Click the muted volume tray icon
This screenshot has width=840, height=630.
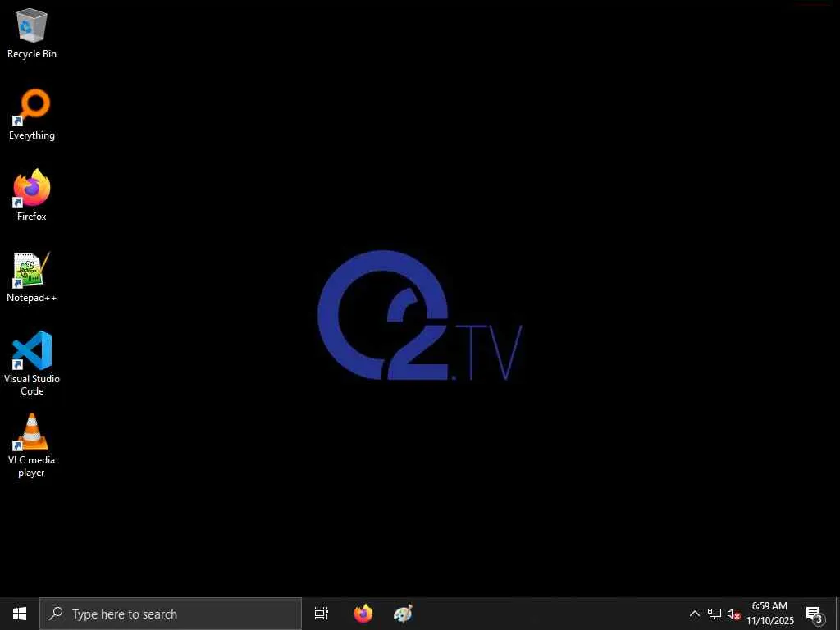[x=733, y=614]
